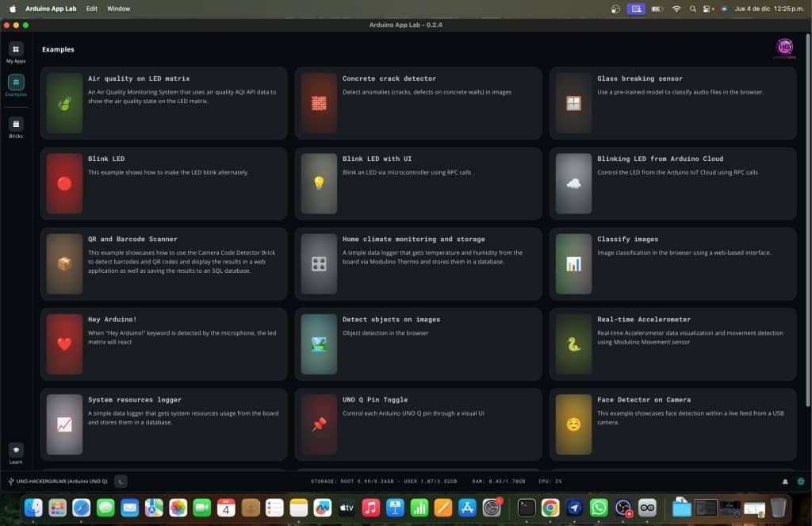Click the Air quality leaf icon

(64, 103)
